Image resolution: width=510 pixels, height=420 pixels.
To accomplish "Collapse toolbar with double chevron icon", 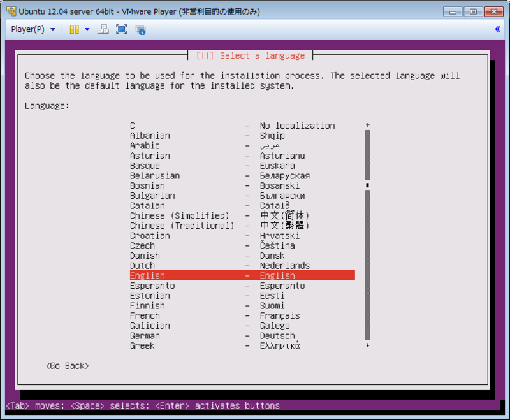I will tap(497, 29).
